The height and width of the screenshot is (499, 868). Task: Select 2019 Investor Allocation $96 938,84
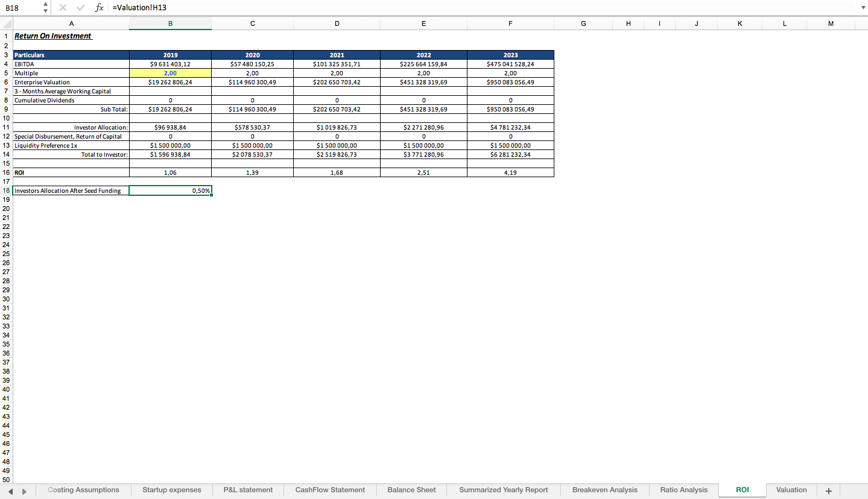170,127
